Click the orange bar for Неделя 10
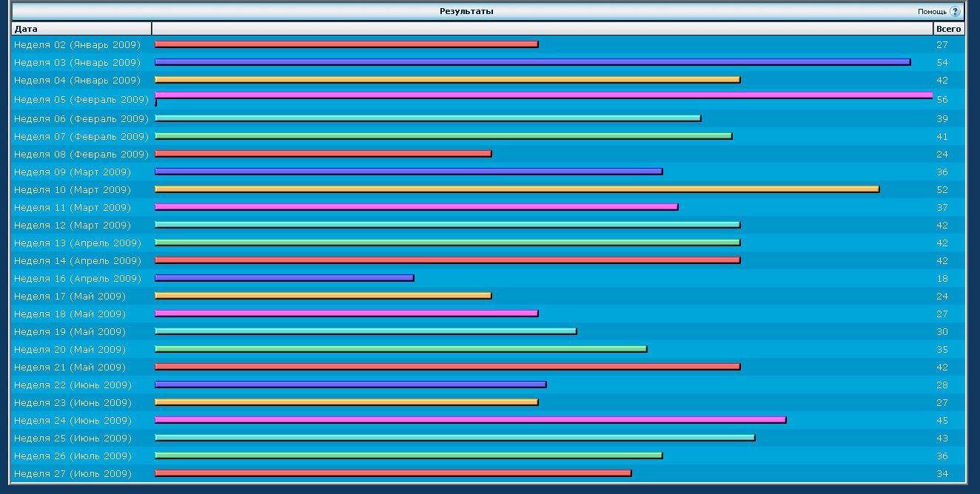The width and height of the screenshot is (980, 494). click(517, 189)
